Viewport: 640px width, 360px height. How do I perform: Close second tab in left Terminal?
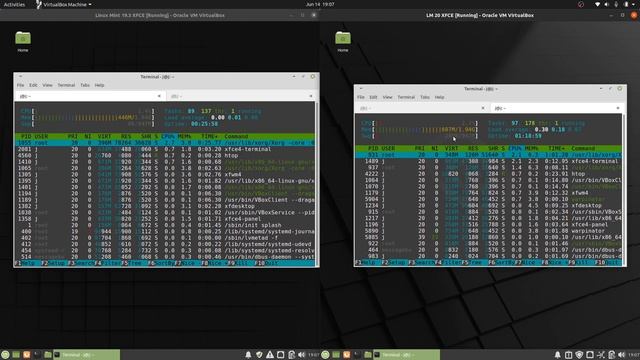pyautogui.click(x=311, y=96)
